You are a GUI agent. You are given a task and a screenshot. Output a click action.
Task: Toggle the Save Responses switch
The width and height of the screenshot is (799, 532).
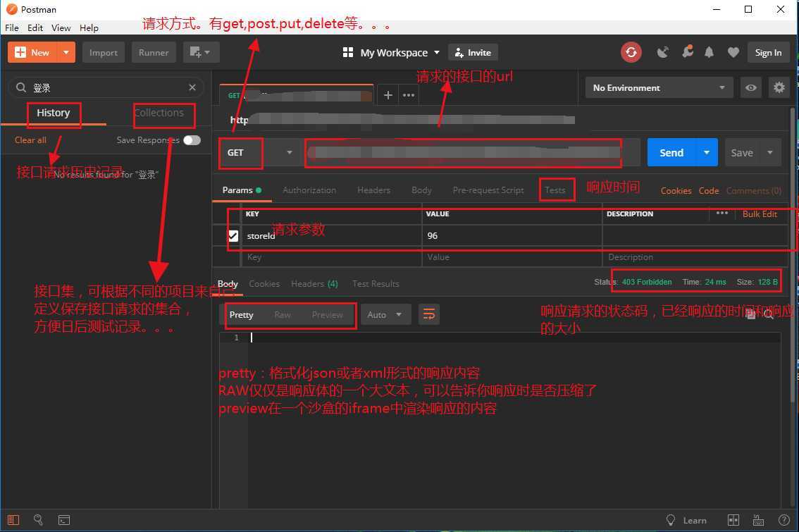coord(192,140)
